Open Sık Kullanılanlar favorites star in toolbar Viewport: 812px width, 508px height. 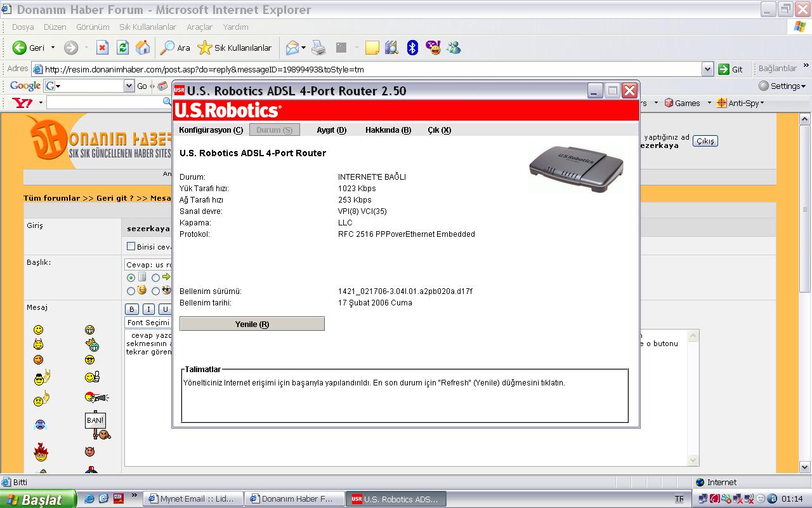click(234, 48)
